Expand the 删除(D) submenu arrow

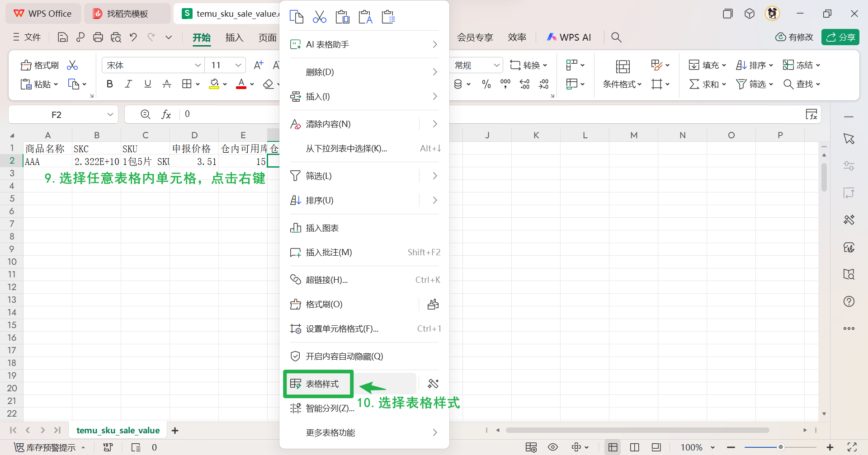pos(434,71)
